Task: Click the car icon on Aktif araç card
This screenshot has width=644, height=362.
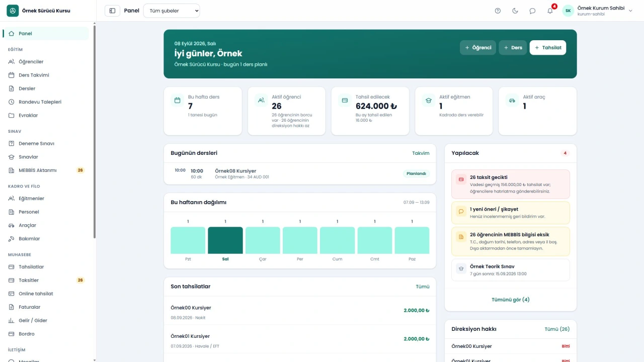Action: 512,101
